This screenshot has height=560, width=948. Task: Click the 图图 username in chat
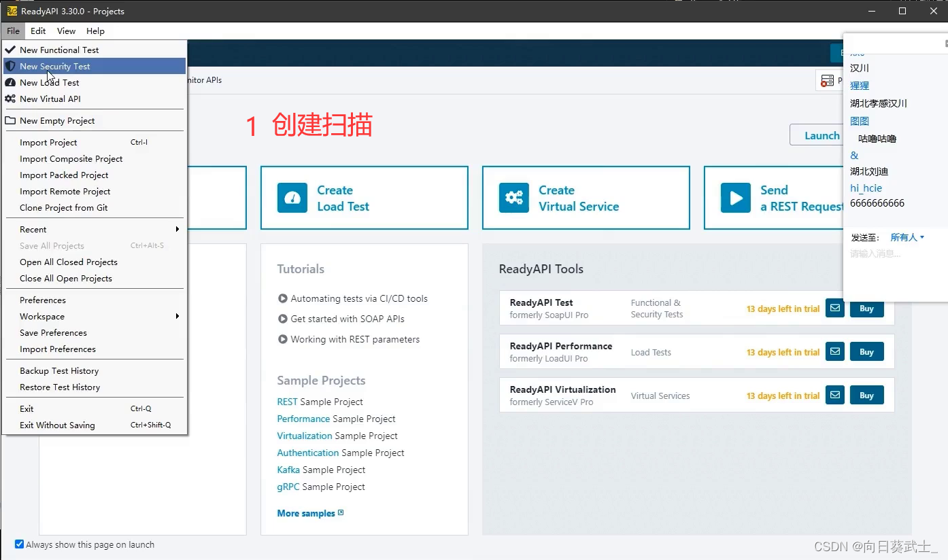pos(860,121)
